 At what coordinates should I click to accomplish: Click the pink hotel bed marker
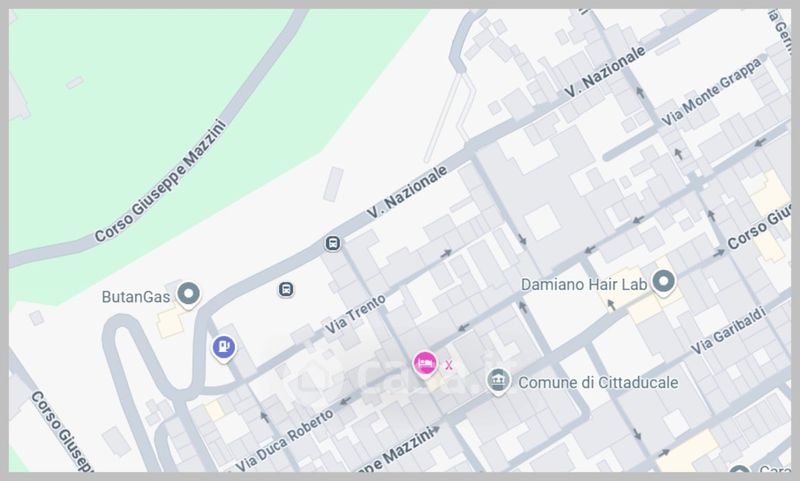(424, 364)
